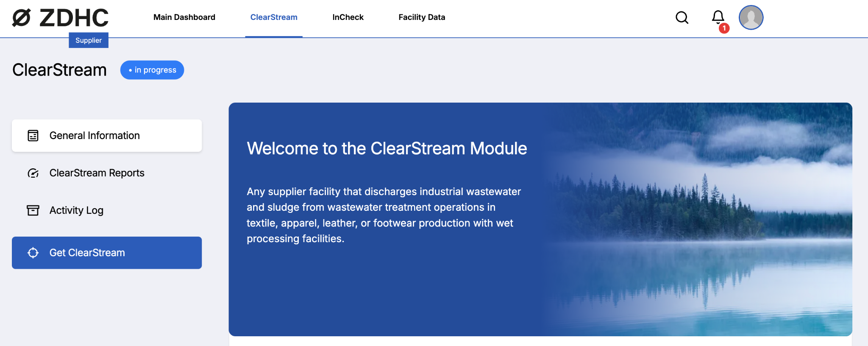The image size is (868, 346).
Task: Click the wastewater description paragraph
Action: 384,215
